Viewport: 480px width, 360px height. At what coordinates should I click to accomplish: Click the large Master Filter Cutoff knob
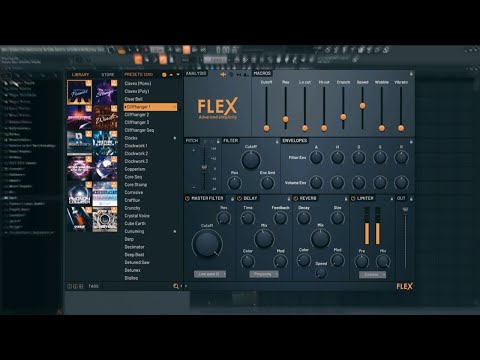tap(207, 244)
